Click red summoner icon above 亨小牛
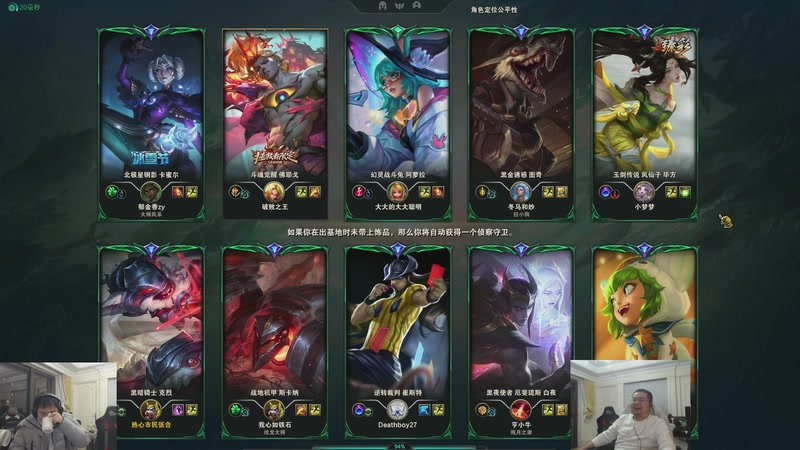Image resolution: width=800 pixels, height=450 pixels. click(520, 410)
